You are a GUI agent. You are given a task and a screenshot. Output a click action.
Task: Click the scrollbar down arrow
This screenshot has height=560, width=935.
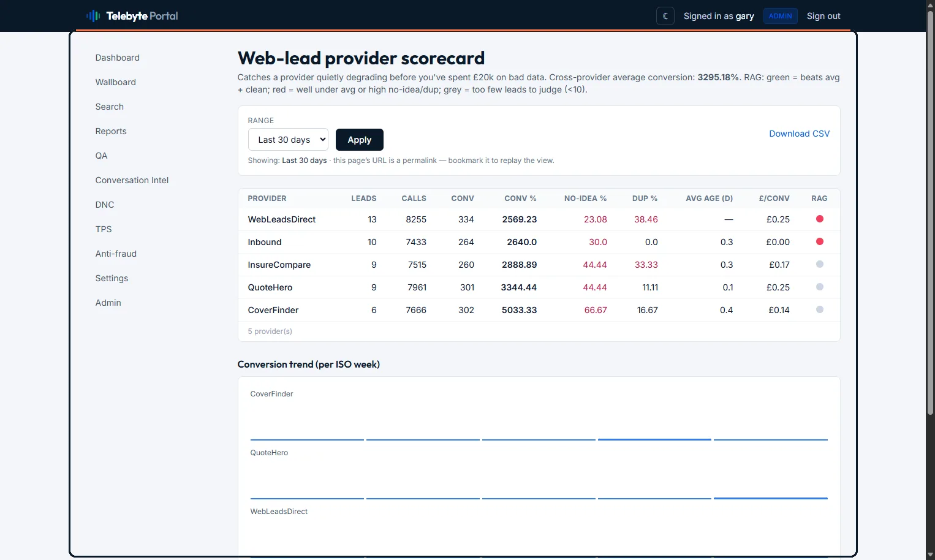click(930, 555)
